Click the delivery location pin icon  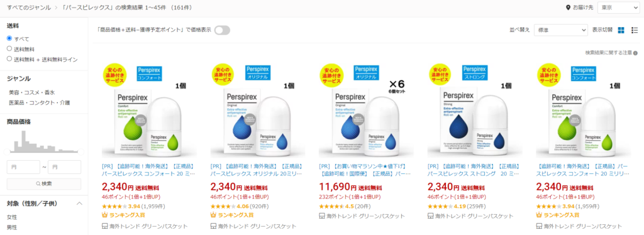coord(569,8)
